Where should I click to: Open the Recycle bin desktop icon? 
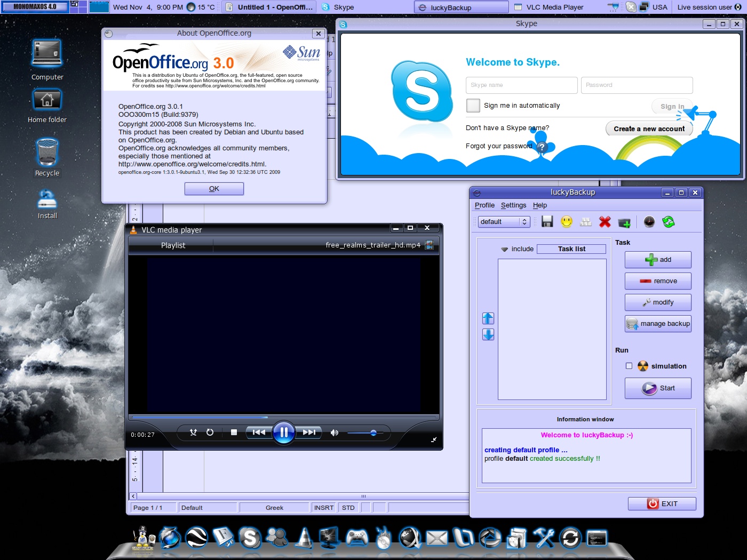[47, 157]
